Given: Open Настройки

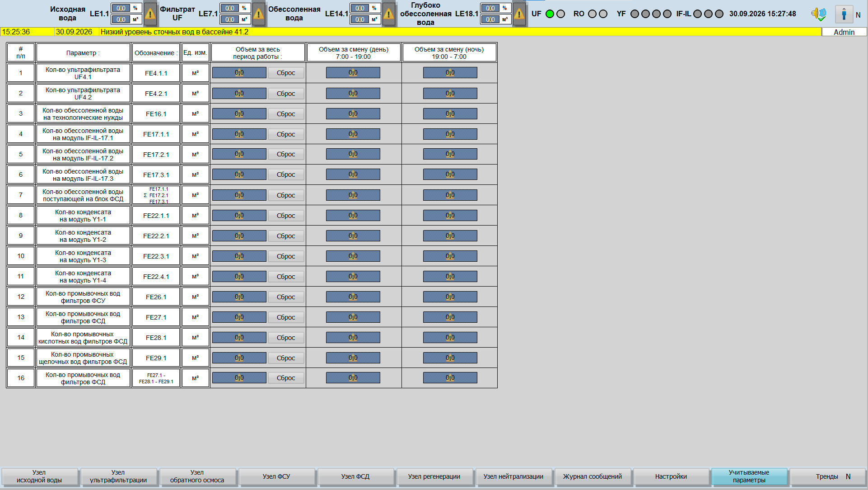Looking at the screenshot, I should click(x=671, y=476).
